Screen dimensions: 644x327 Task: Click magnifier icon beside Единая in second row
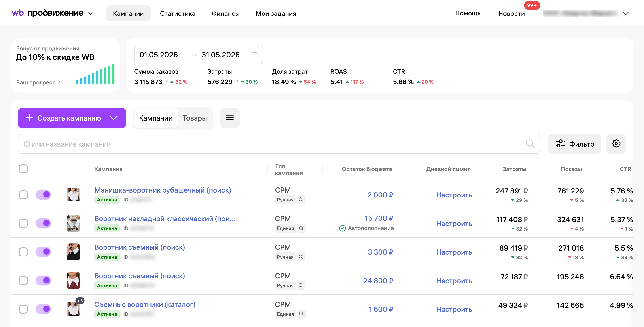pyautogui.click(x=301, y=228)
